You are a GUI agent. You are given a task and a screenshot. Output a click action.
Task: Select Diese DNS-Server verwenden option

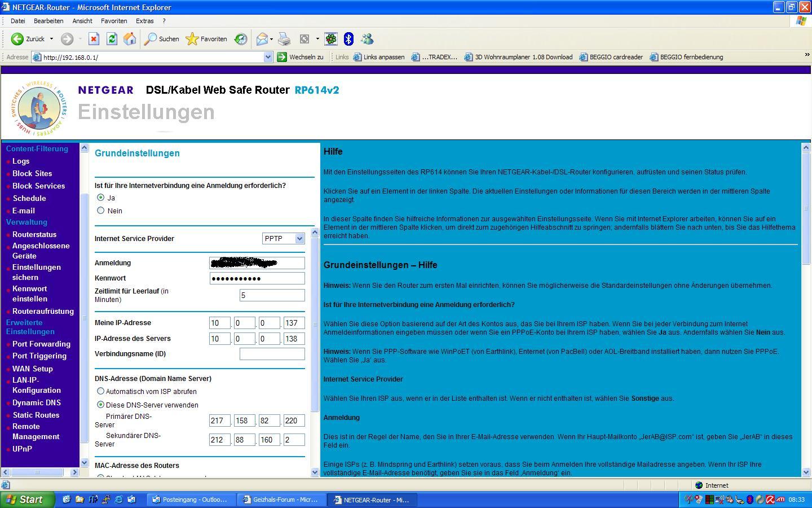101,405
